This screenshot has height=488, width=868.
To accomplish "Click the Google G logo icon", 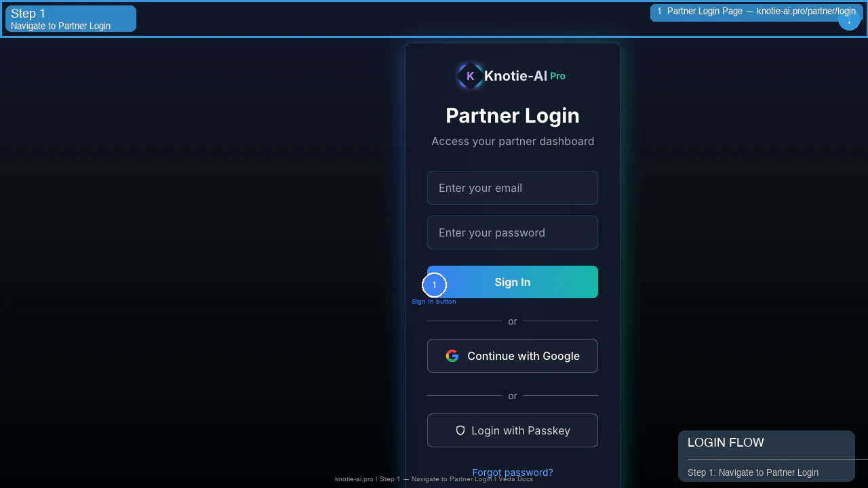I will (x=452, y=356).
